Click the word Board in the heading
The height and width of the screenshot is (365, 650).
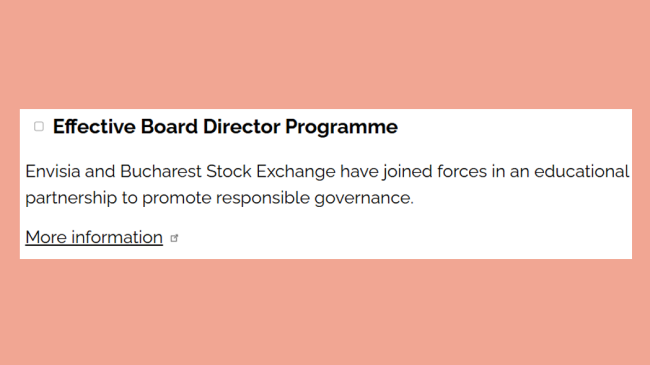click(x=169, y=127)
